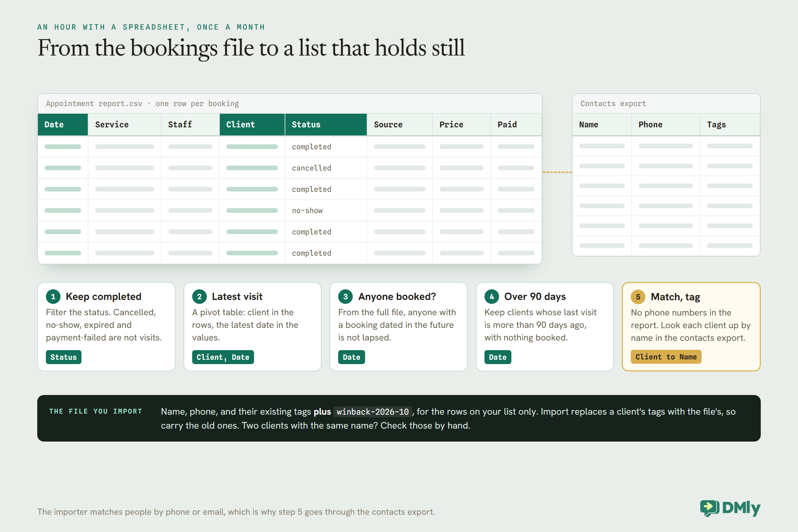
Task: Select the Phone column header
Action: click(x=666, y=124)
